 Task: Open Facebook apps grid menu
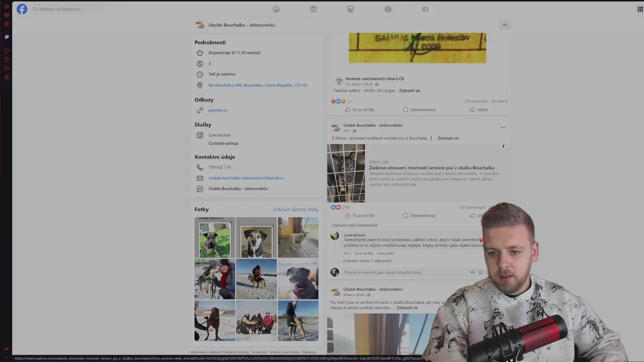(640, 9)
